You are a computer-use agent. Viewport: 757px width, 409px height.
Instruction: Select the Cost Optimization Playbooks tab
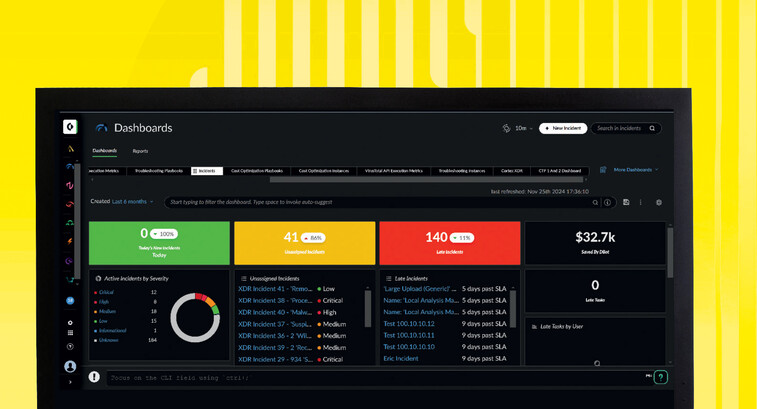click(x=257, y=171)
